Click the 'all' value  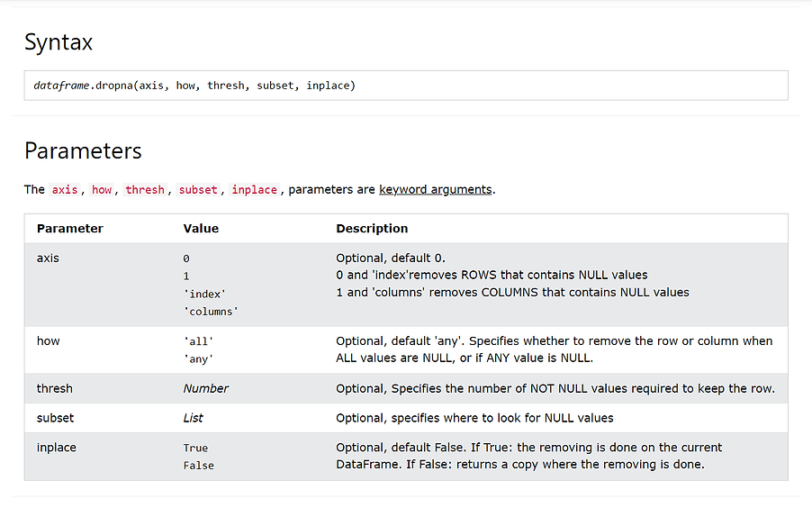click(199, 341)
